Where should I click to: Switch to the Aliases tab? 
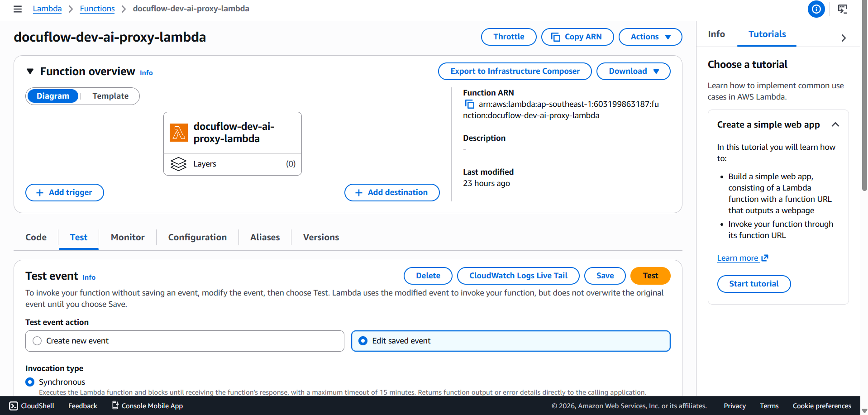pos(265,238)
